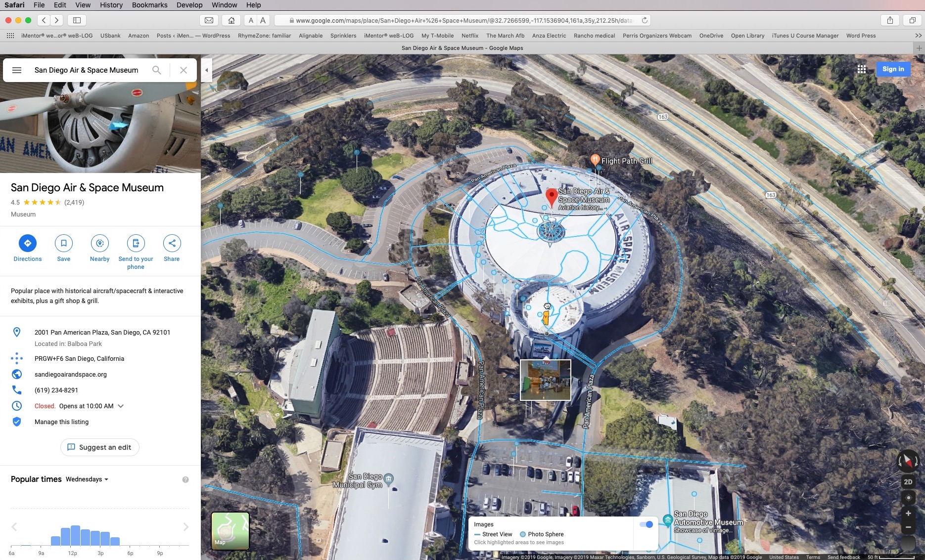Click the Directions icon
The width and height of the screenshot is (925, 560).
28,243
